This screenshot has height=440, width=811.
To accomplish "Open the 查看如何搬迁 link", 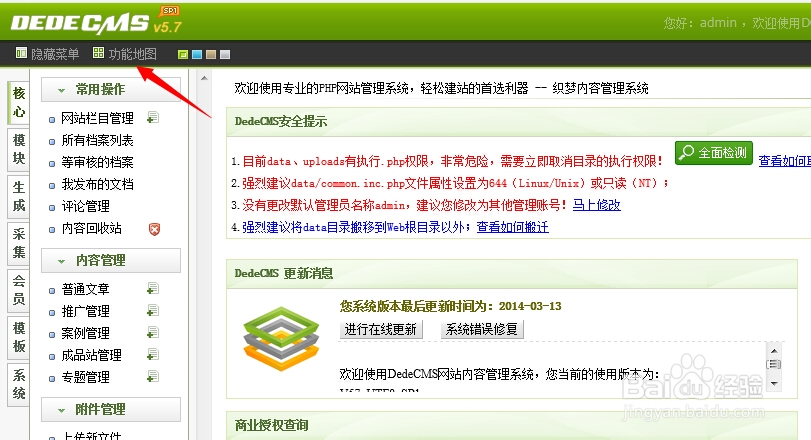I will click(x=513, y=227).
